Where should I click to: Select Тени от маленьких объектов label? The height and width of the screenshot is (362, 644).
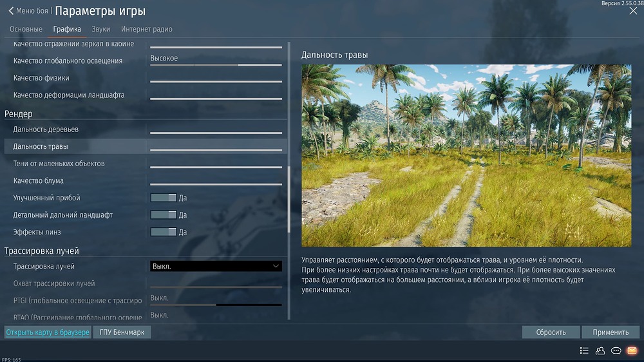click(59, 164)
